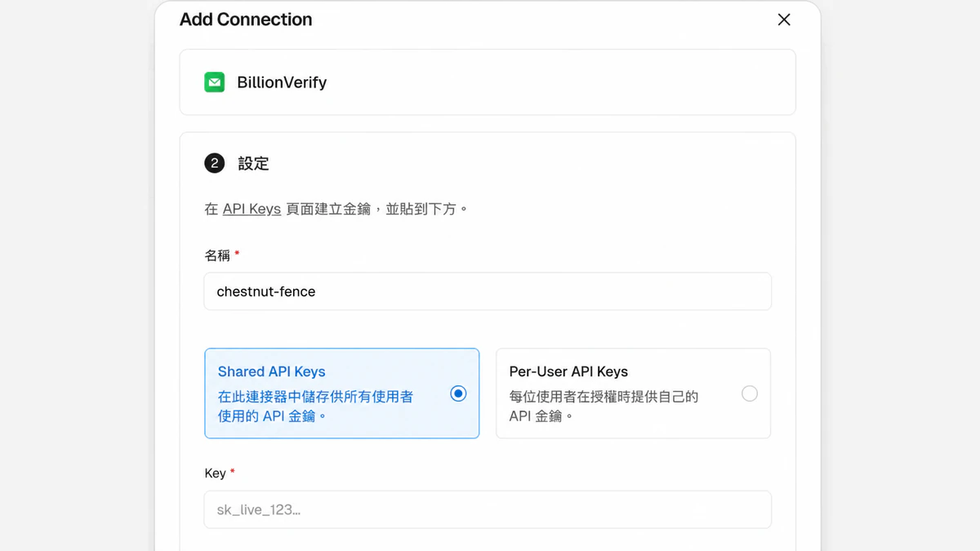Click the Key input field
Image resolution: width=980 pixels, height=551 pixels.
tap(488, 509)
